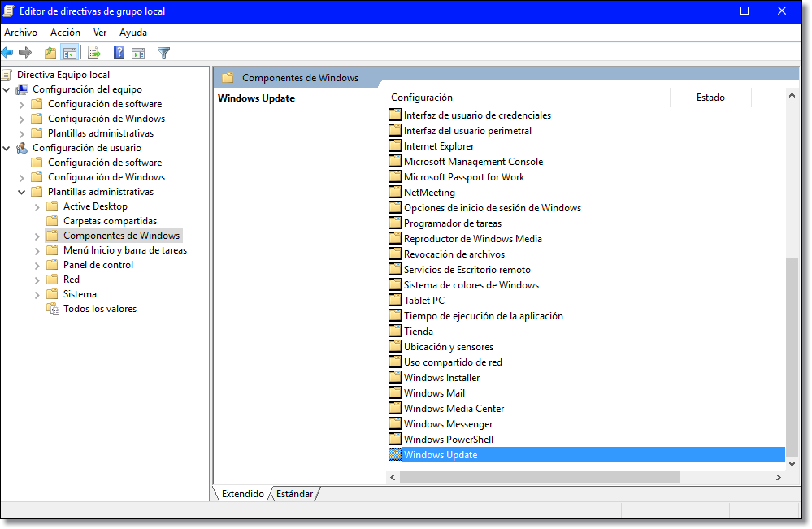Screen dimensions: 812x529
Task: Select Sistema de colores de Windows
Action: coord(471,284)
